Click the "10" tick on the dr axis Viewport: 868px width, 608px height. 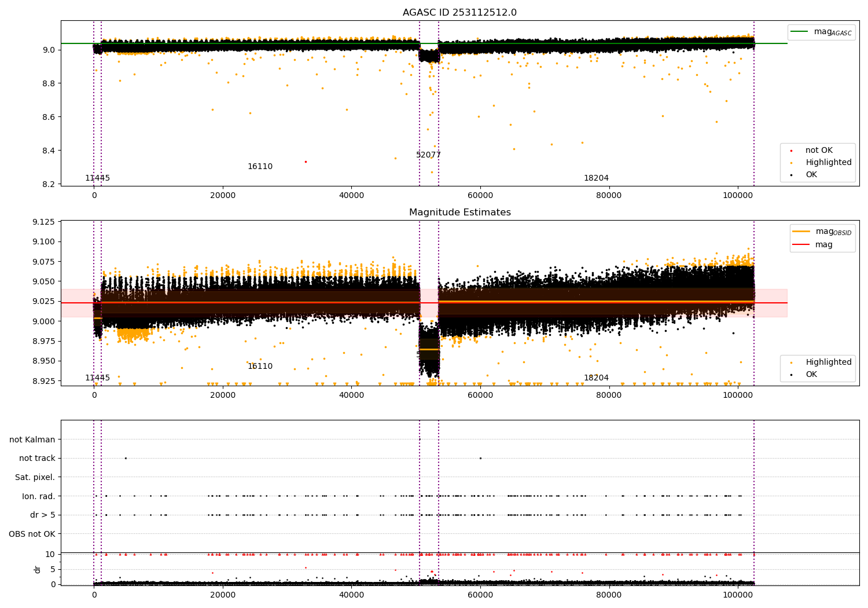click(x=50, y=555)
